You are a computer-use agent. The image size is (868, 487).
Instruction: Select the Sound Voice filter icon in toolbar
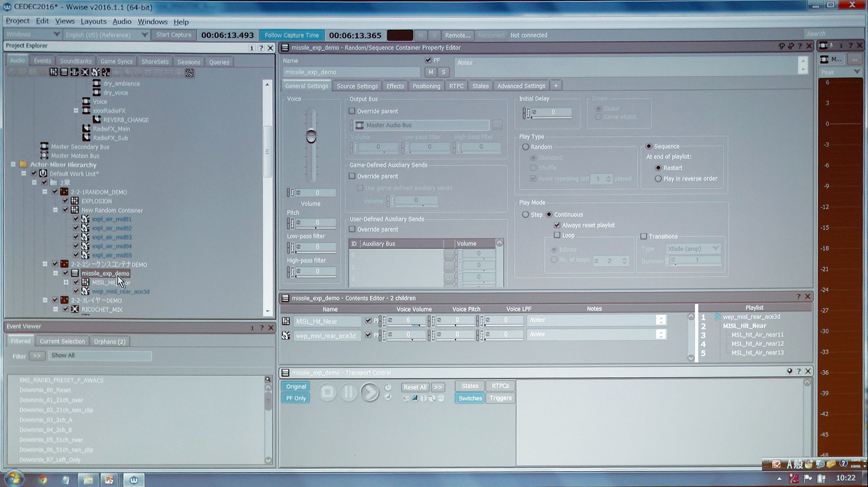click(x=106, y=73)
